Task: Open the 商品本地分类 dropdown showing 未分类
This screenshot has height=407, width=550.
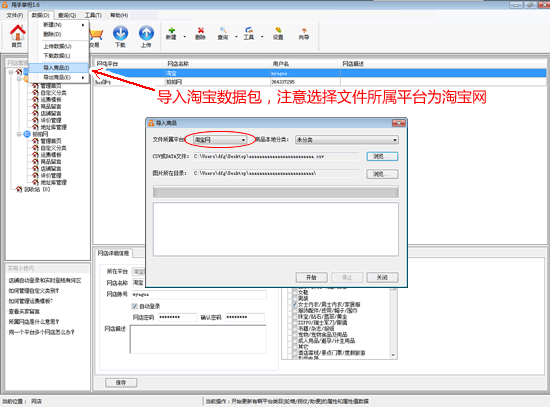Action: tap(347, 140)
